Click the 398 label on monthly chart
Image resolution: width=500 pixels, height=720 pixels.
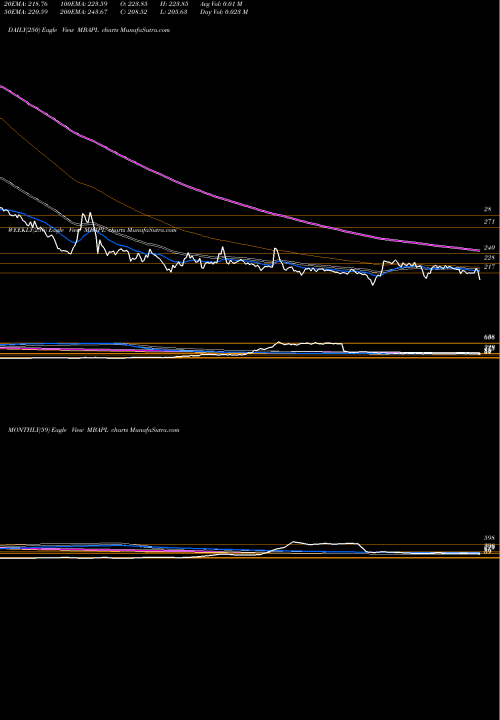(x=489, y=538)
